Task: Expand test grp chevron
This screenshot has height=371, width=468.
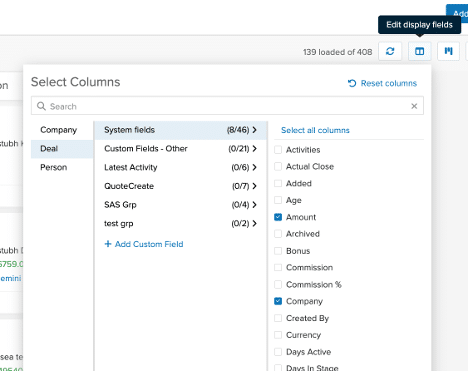Action: click(x=255, y=223)
